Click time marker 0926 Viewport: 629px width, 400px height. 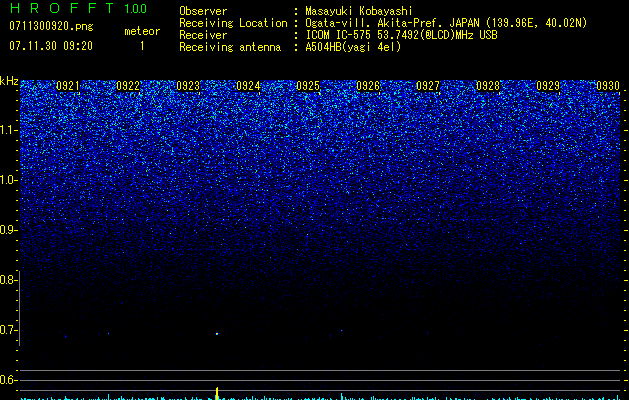tap(368, 86)
